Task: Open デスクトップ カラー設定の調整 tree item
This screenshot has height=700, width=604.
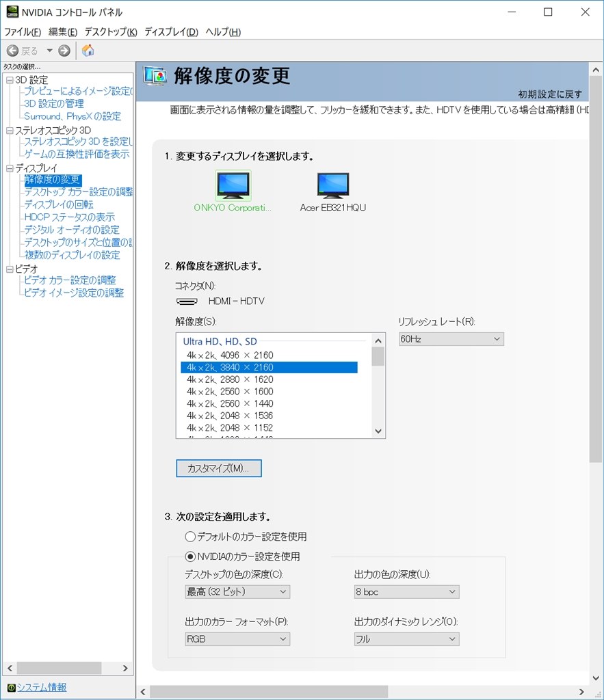Action: 78,192
